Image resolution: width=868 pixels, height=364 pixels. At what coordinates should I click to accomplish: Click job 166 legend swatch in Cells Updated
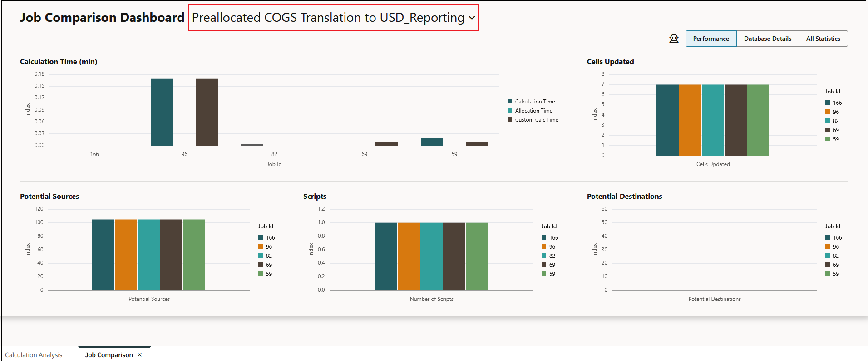coord(828,103)
